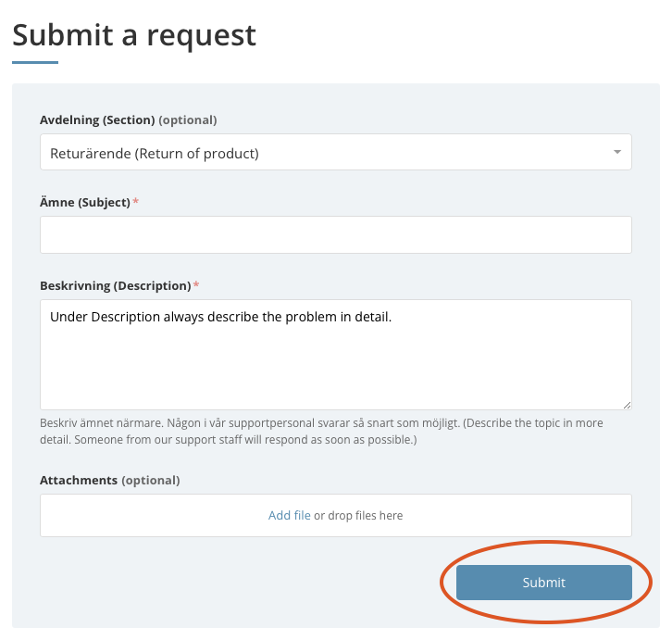This screenshot has width=672, height=640.
Task: Click the 'Beskrivning (Description)' field label
Action: pos(115,285)
